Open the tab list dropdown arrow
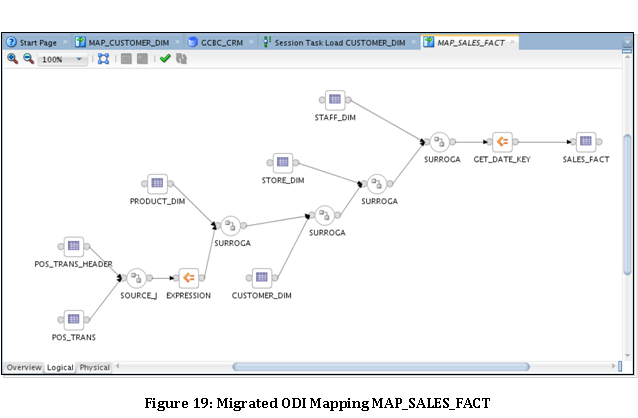638x418 pixels. point(627,42)
